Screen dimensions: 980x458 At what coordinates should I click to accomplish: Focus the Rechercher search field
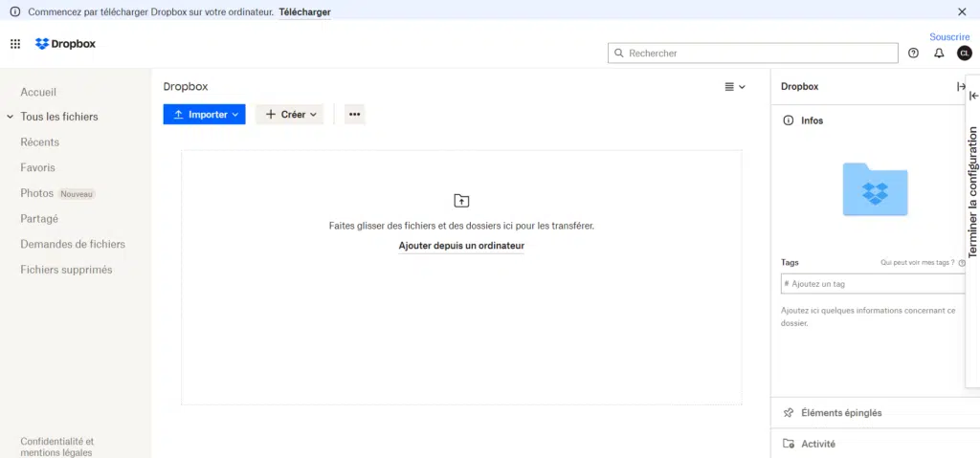pyautogui.click(x=752, y=54)
